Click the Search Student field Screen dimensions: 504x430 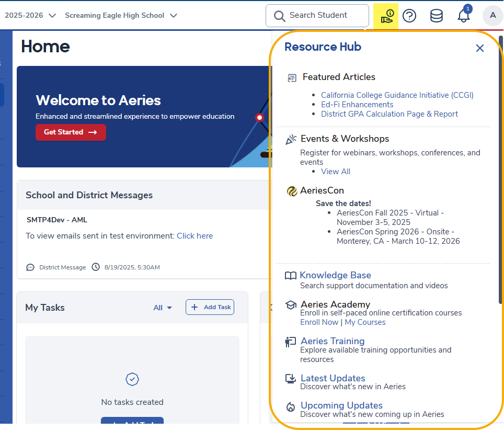pos(317,16)
